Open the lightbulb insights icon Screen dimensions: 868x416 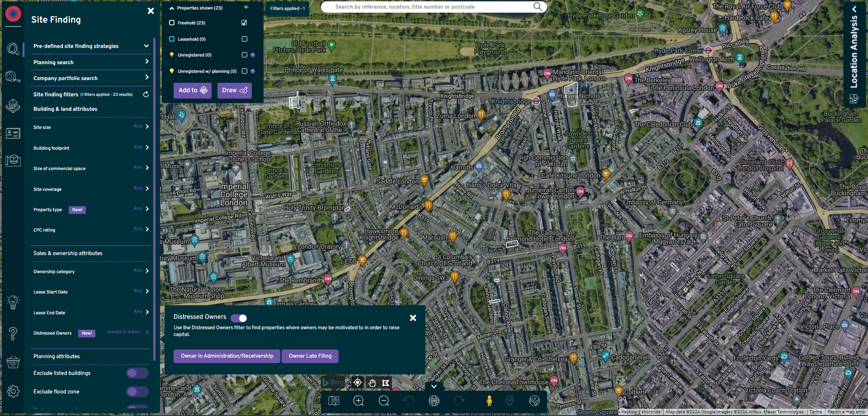13,302
